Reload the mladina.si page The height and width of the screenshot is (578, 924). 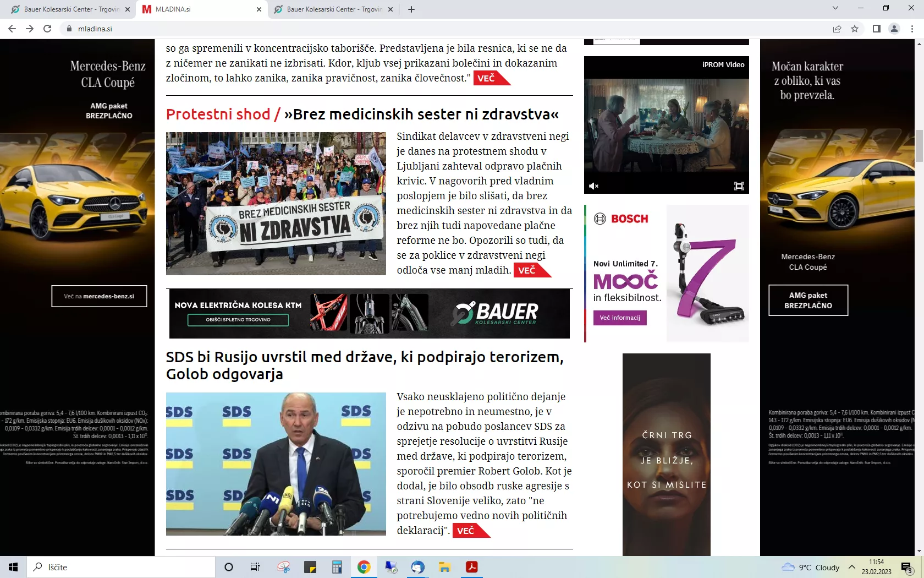(x=47, y=29)
